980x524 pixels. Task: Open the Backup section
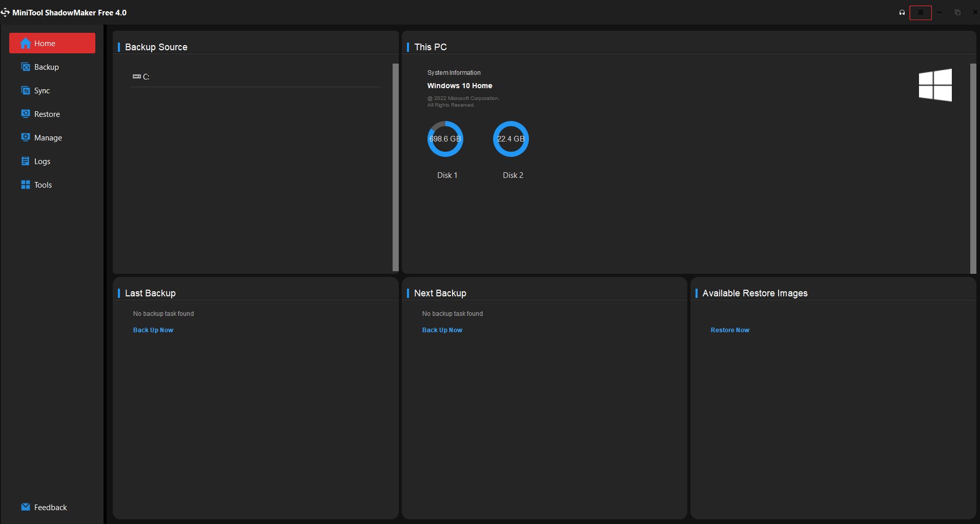pos(46,67)
